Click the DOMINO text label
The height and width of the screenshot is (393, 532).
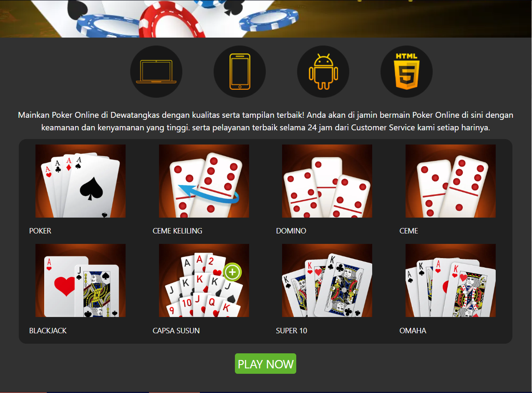[x=291, y=231]
